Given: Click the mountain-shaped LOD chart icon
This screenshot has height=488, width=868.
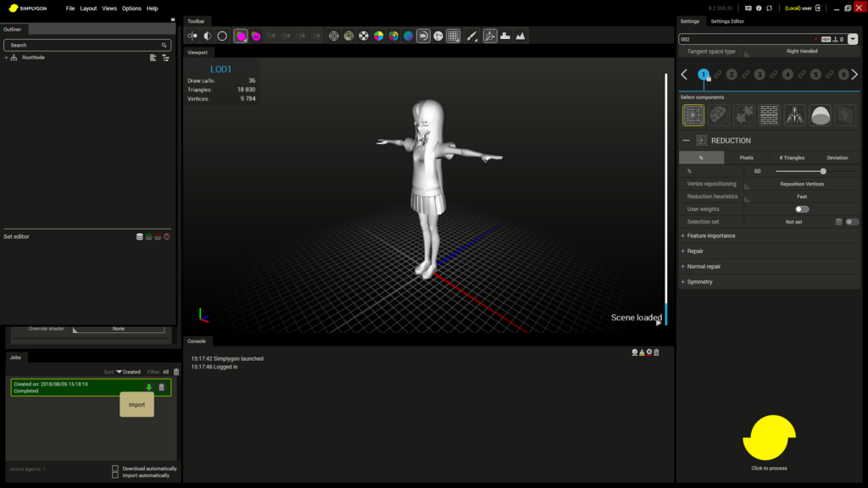Looking at the screenshot, I should [520, 36].
